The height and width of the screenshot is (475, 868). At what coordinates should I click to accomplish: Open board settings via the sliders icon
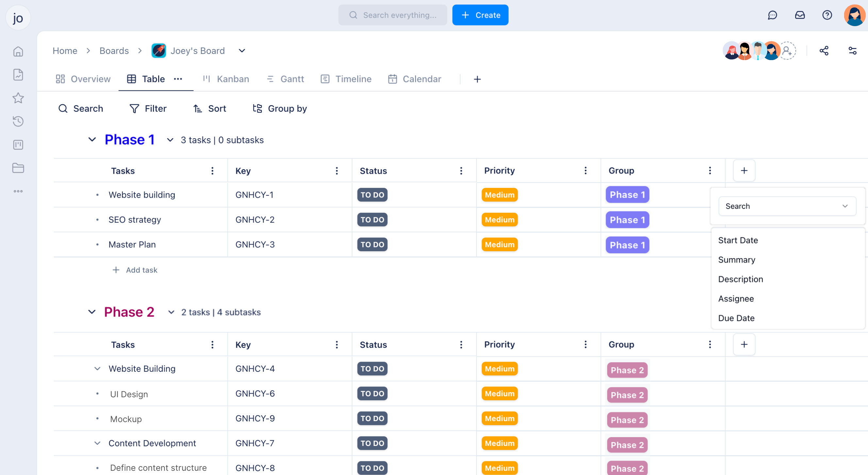(853, 51)
